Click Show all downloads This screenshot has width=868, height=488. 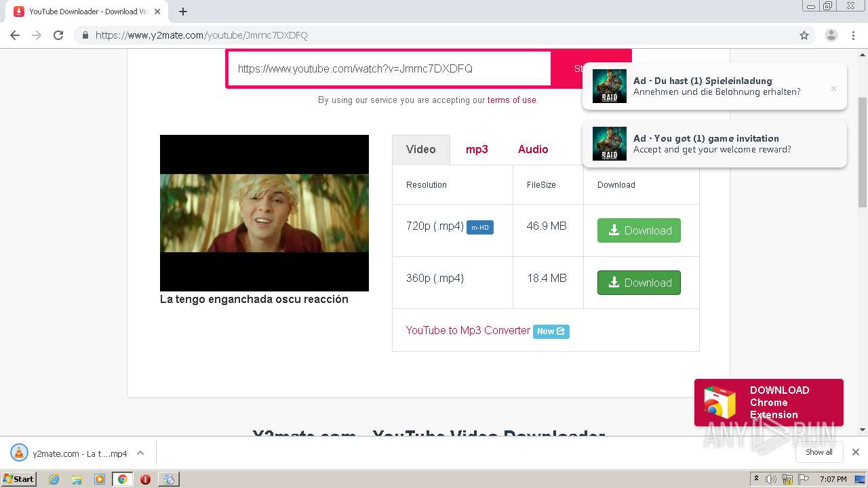click(x=819, y=452)
